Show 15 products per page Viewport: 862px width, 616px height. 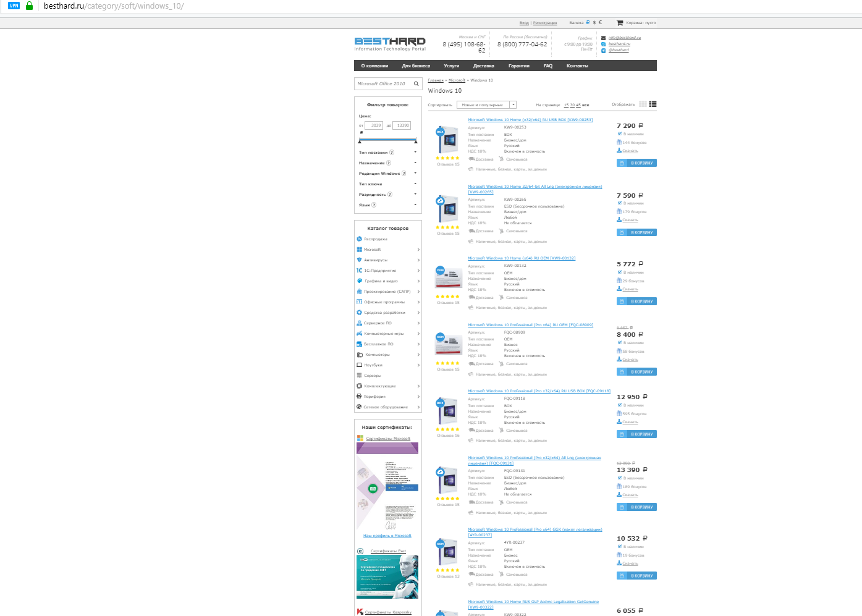(566, 106)
